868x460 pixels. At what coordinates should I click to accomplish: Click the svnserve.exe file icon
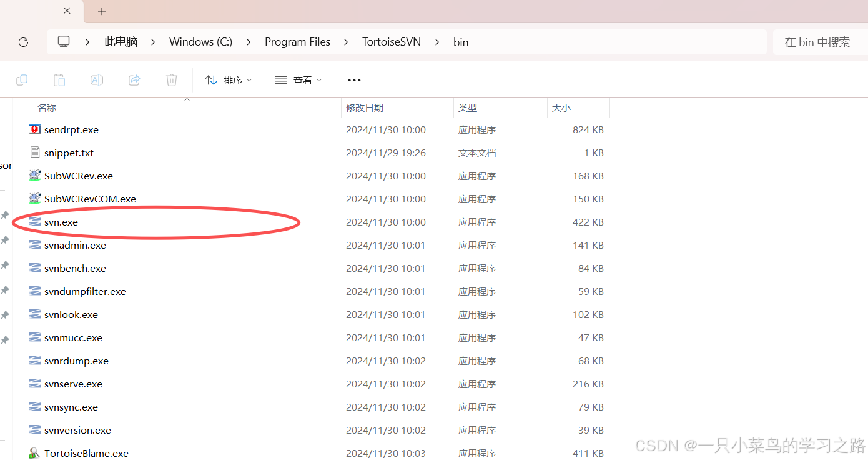point(35,384)
